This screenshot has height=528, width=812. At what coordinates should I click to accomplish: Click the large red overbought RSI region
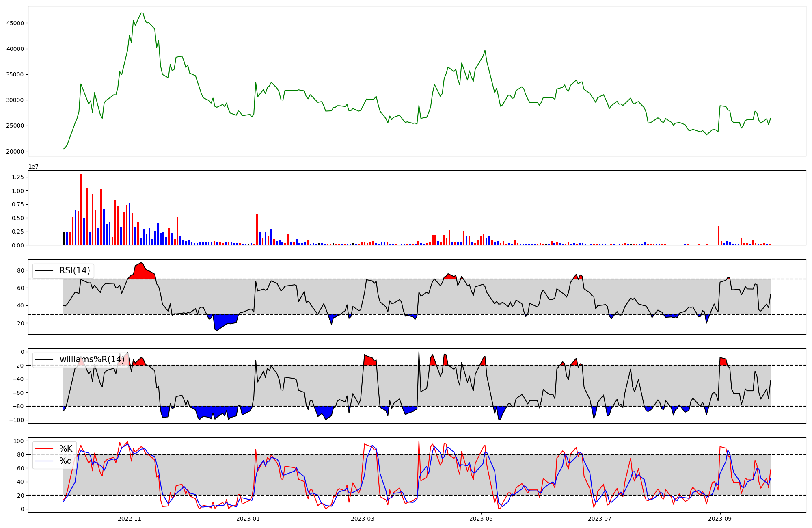tap(142, 272)
